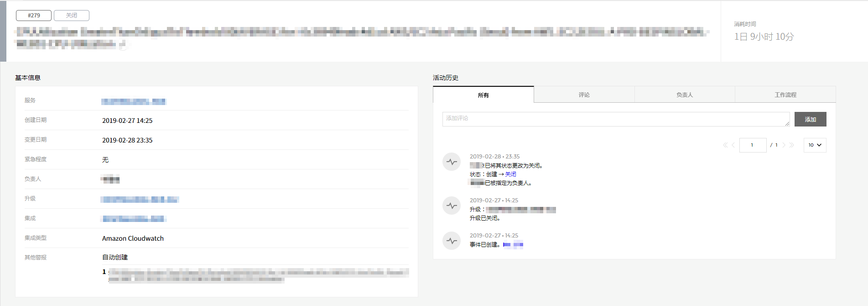Open the page size dropdown showing 10
Image resolution: width=868 pixels, height=306 pixels.
click(x=815, y=145)
